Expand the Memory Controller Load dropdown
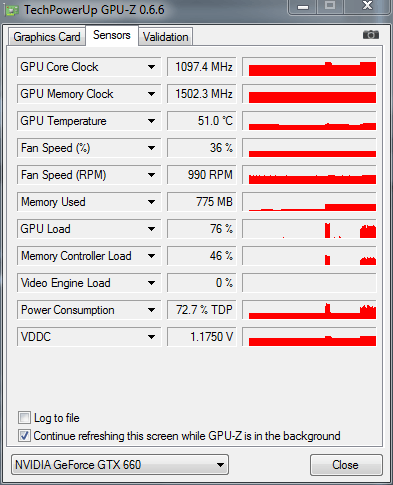 (x=151, y=256)
